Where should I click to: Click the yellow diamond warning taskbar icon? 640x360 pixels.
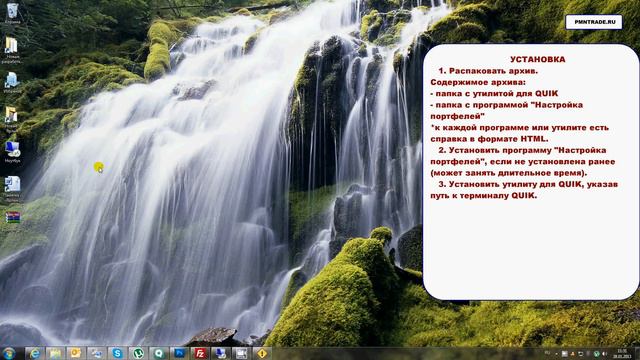coord(262,353)
